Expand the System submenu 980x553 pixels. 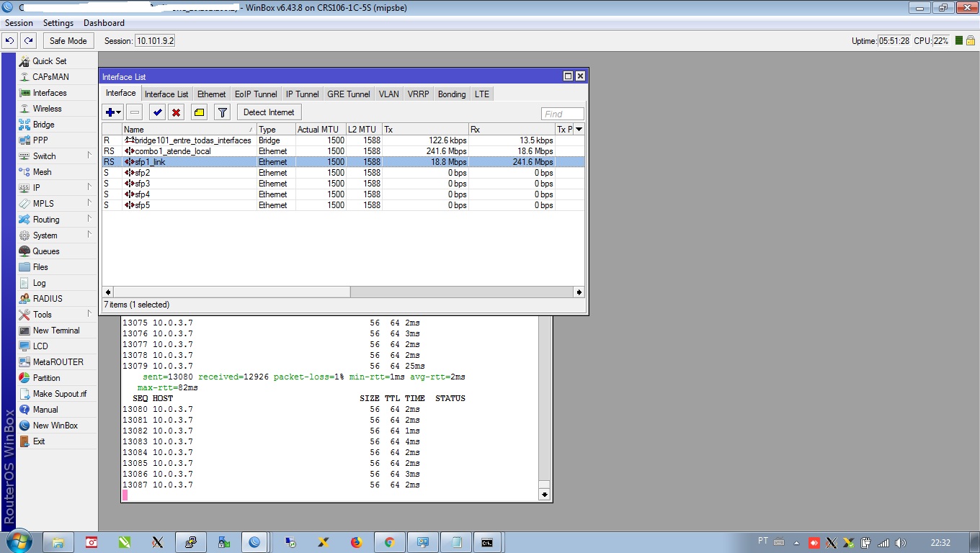click(45, 235)
